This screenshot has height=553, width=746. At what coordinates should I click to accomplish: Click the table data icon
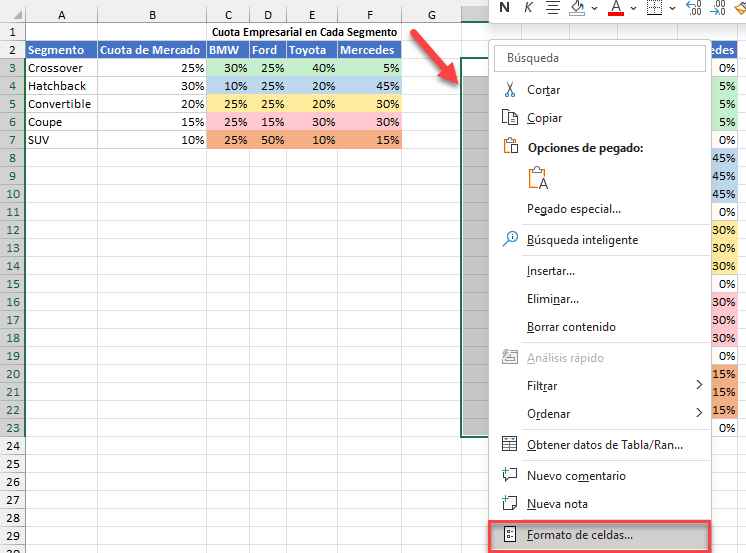[x=510, y=444]
